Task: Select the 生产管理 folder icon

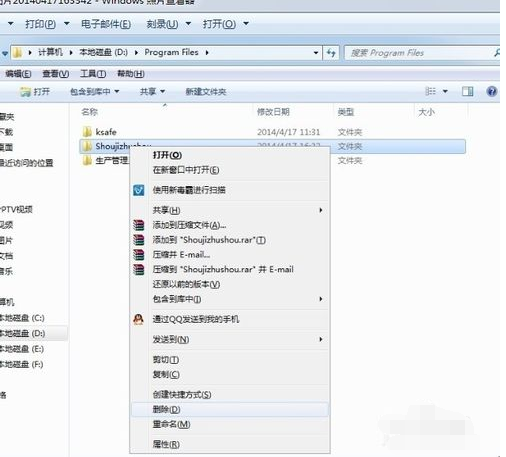Action: pos(87,161)
